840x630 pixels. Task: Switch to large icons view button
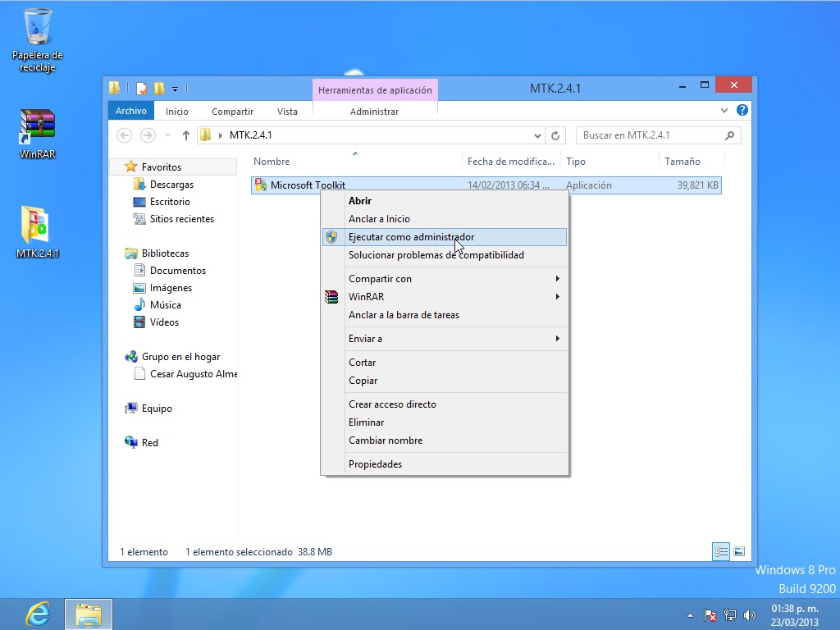click(x=739, y=551)
